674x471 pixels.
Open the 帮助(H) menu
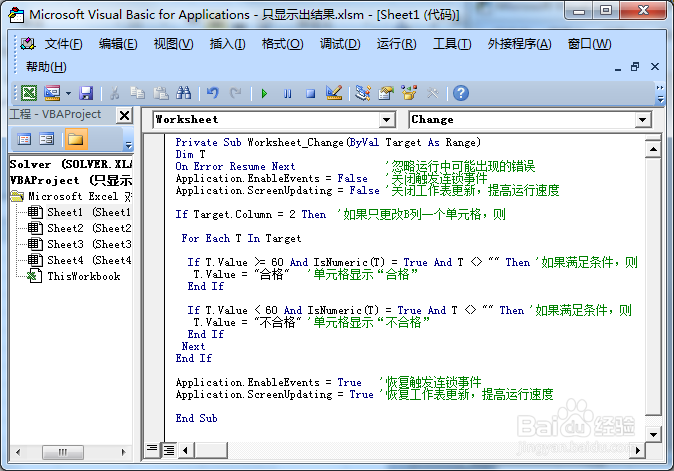click(46, 67)
